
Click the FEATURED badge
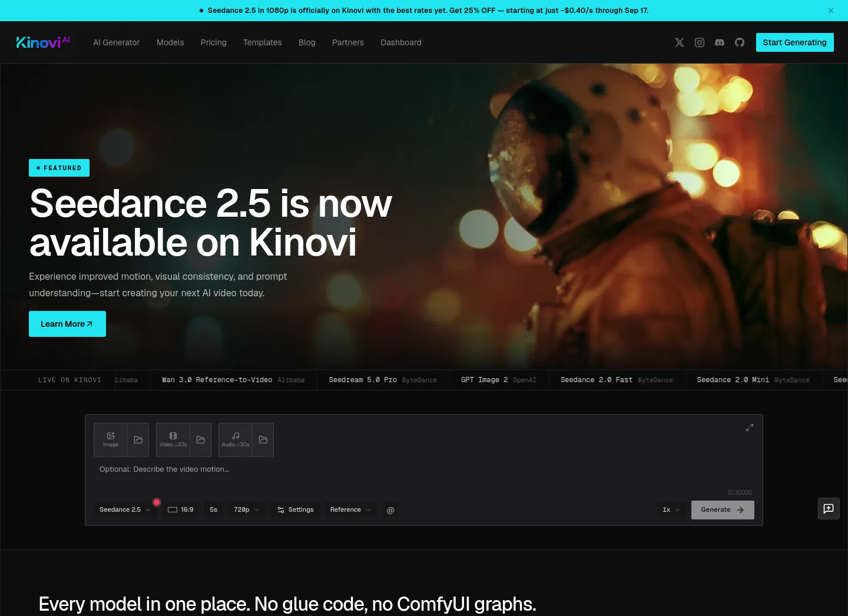[x=59, y=168]
